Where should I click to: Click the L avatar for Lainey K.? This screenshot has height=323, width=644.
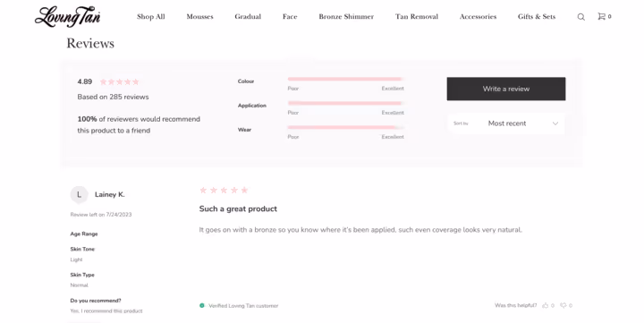79,195
